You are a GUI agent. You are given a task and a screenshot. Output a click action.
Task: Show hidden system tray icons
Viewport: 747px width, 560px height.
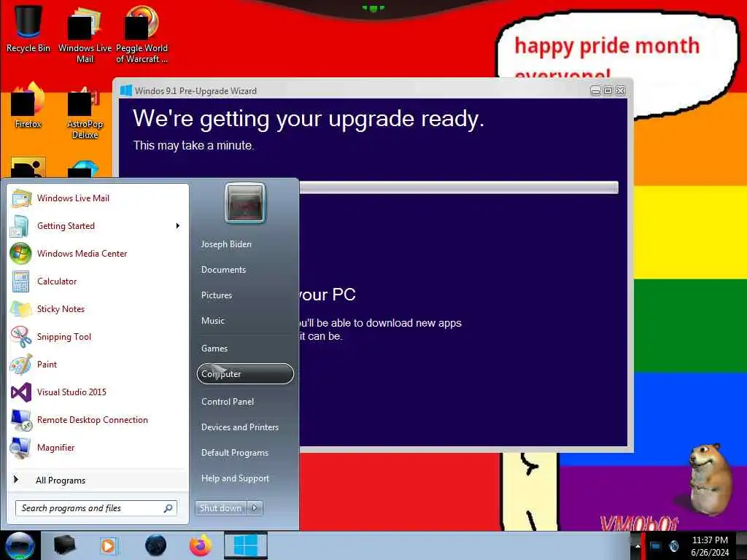[x=638, y=546]
